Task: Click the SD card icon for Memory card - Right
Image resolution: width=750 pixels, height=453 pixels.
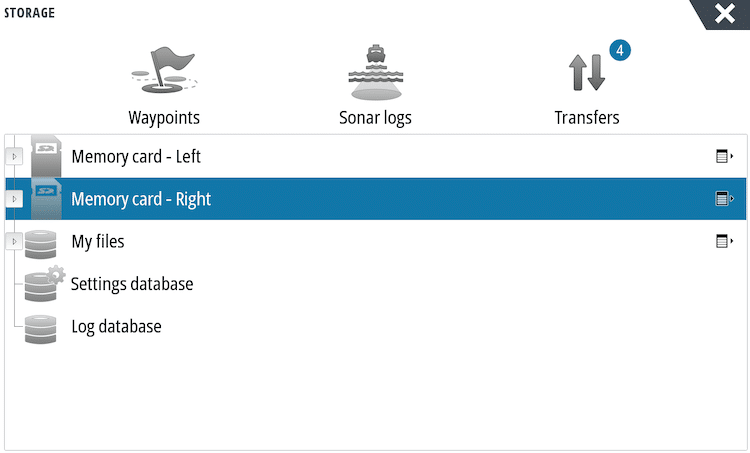Action: click(46, 199)
